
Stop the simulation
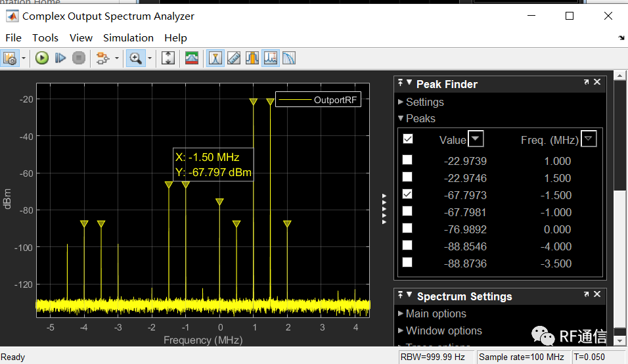(79, 58)
